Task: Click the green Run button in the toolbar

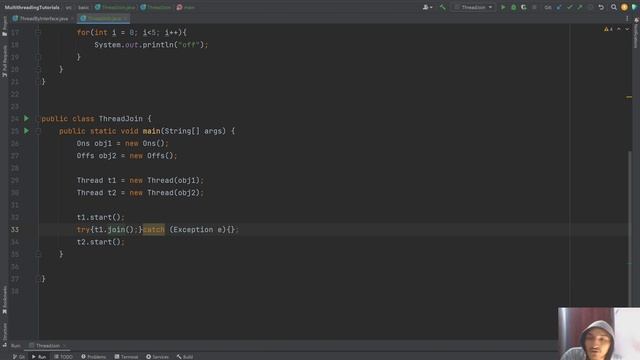Action: (x=503, y=7)
